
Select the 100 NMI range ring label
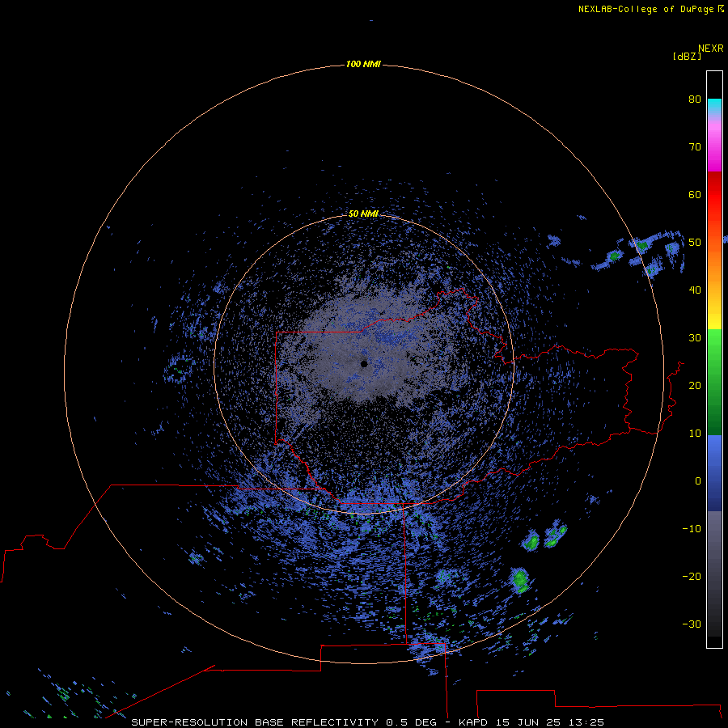click(x=363, y=64)
